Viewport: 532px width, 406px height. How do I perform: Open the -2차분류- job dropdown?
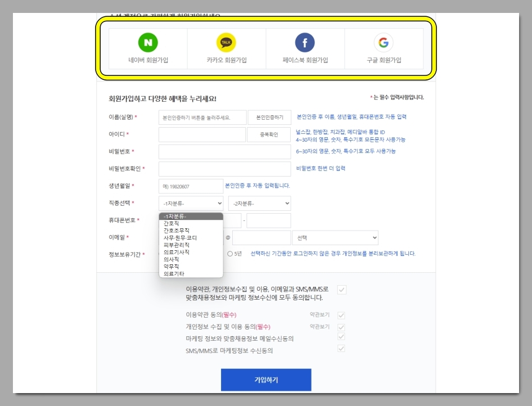pyautogui.click(x=260, y=204)
